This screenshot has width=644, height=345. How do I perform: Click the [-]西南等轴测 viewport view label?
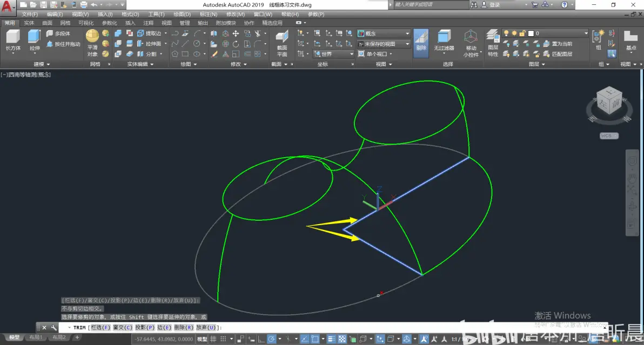click(x=26, y=75)
